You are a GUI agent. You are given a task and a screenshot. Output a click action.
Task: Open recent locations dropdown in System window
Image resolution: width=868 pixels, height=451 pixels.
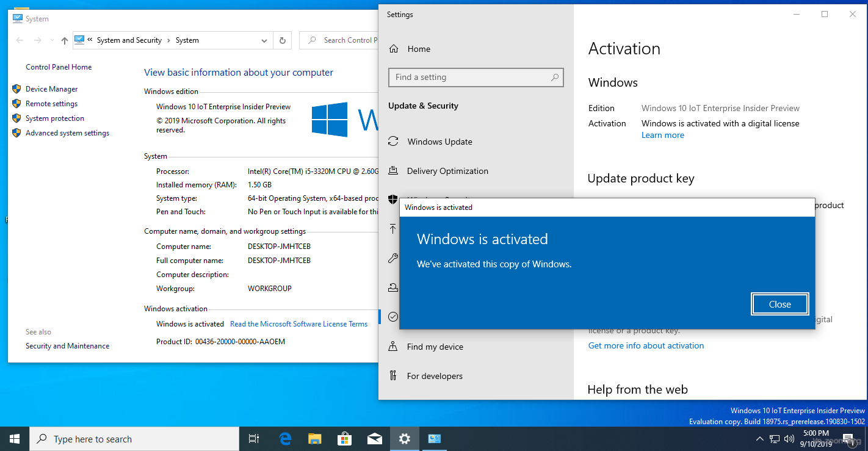pyautogui.click(x=51, y=41)
